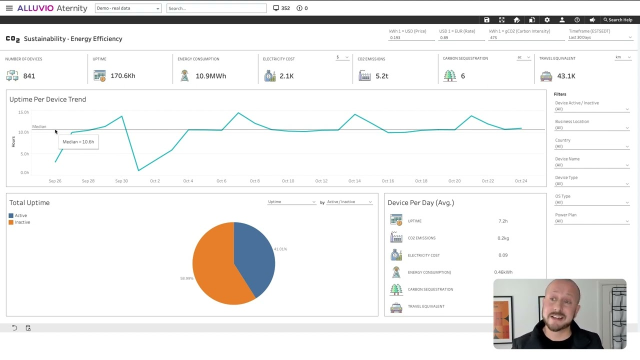Click the 10.9MWh energy value
The height and width of the screenshot is (360, 640).
(211, 76)
